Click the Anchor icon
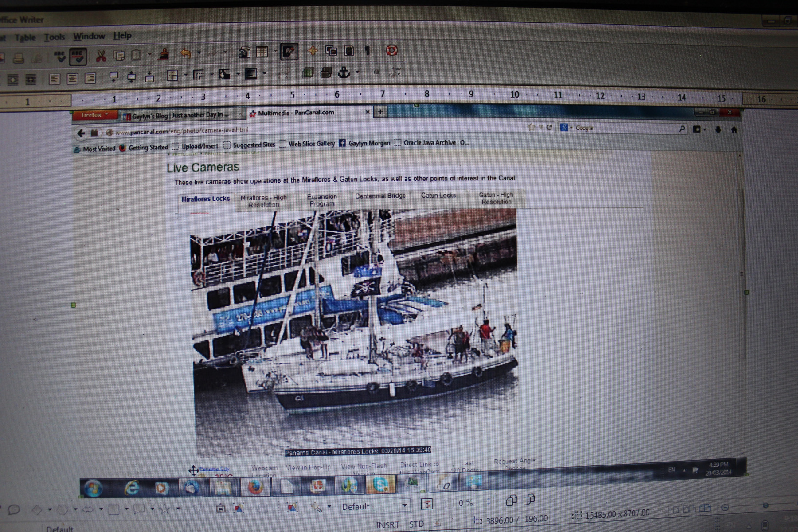This screenshot has width=798, height=532. (x=344, y=72)
